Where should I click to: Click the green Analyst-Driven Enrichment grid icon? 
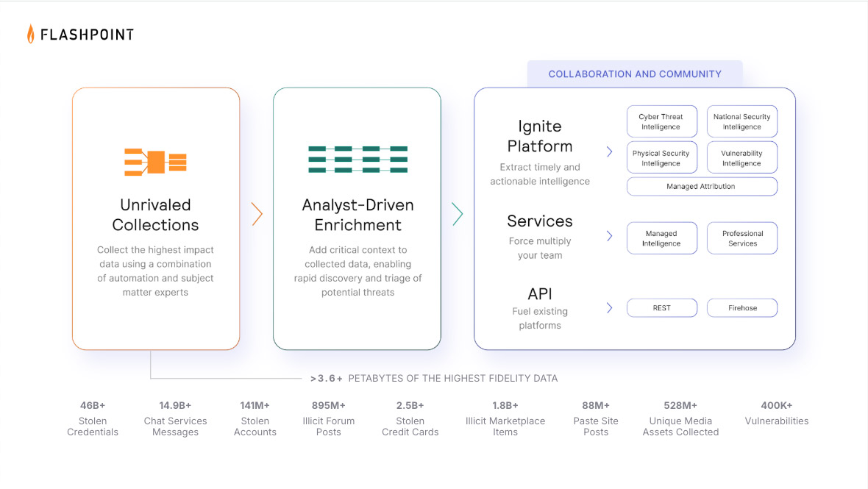pyautogui.click(x=357, y=160)
